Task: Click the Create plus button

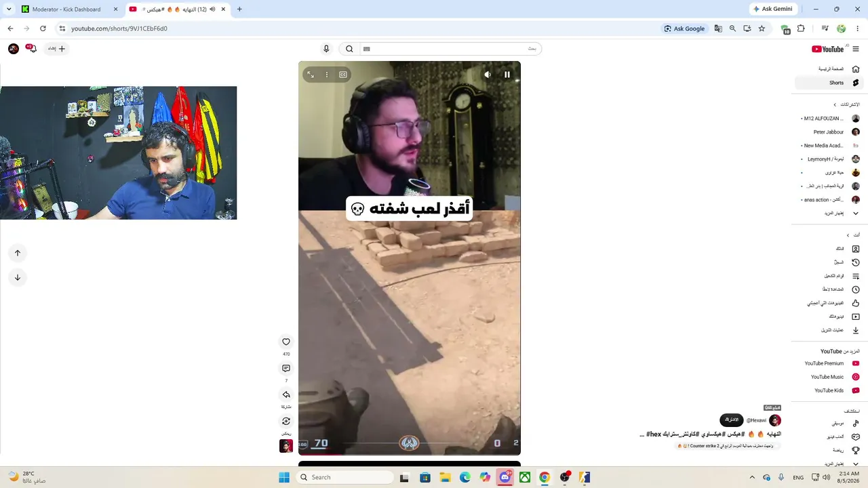Action: (x=57, y=49)
